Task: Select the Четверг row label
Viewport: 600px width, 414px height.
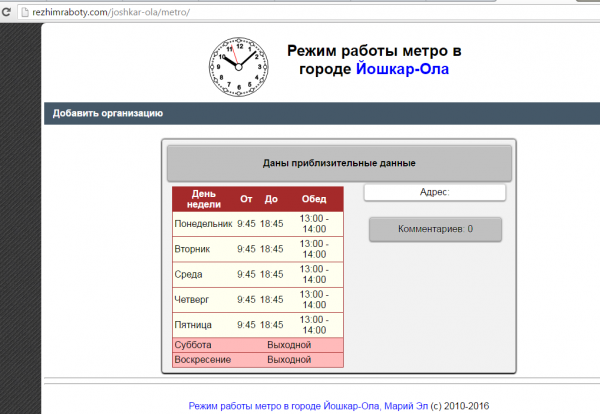Action: [192, 299]
